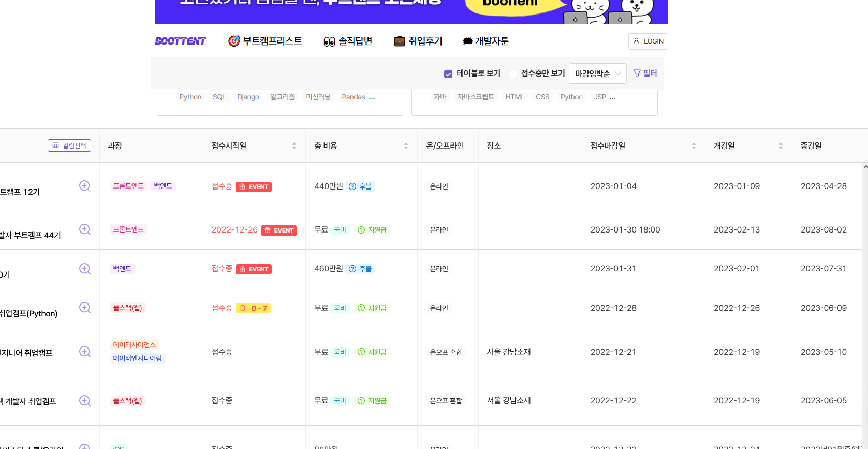
Task: Sort by 개강일 column arrows
Action: [x=781, y=146]
